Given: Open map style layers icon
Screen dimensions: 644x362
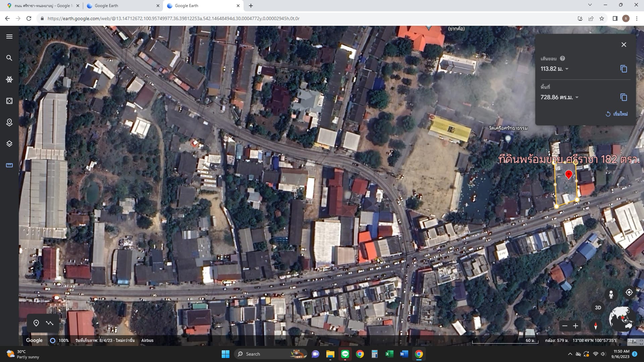Looking at the screenshot, I should tap(9, 144).
